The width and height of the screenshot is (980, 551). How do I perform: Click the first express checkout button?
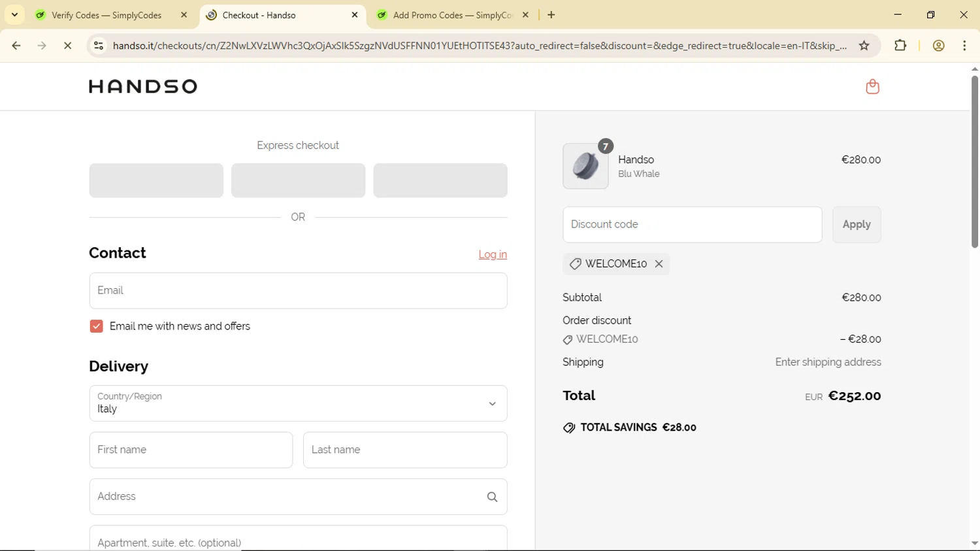pos(156,180)
